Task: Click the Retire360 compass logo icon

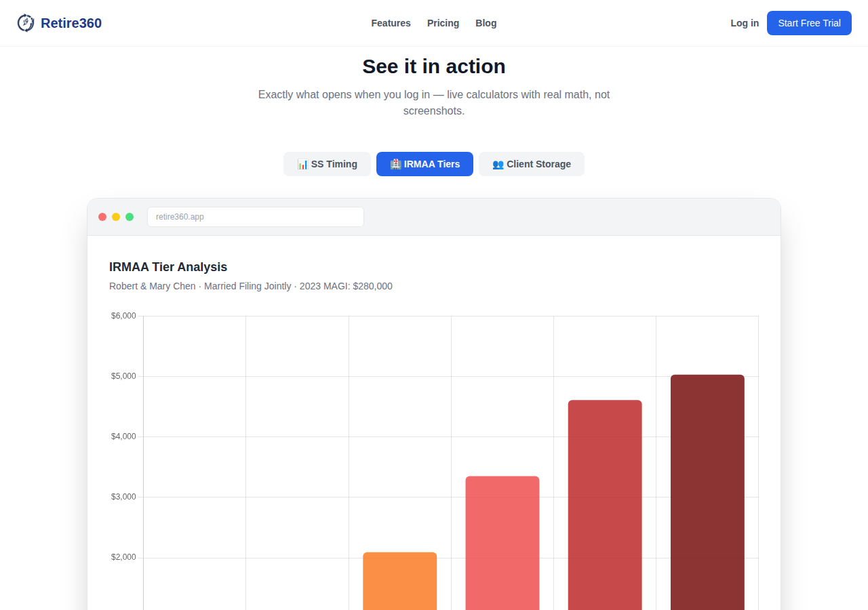Action: 26,23
